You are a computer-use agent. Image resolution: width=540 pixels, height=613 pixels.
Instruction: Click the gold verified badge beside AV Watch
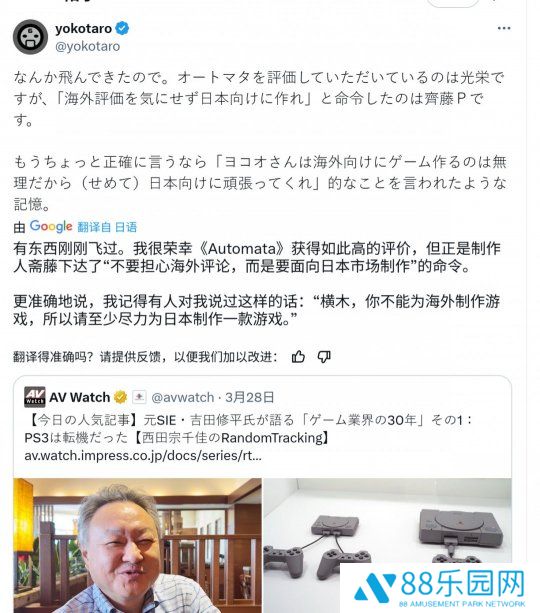click(120, 397)
